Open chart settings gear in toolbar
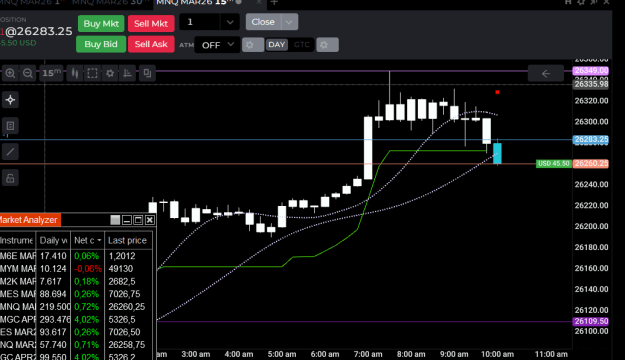 click(x=110, y=73)
